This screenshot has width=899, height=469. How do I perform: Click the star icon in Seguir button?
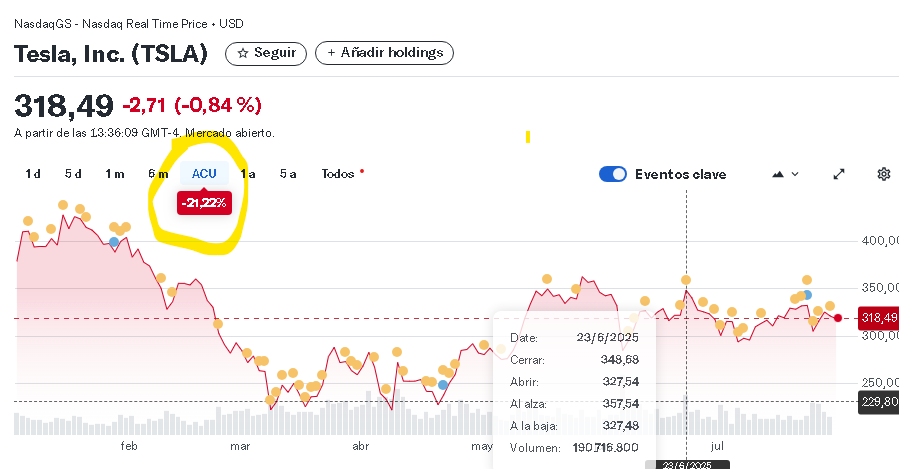(243, 53)
